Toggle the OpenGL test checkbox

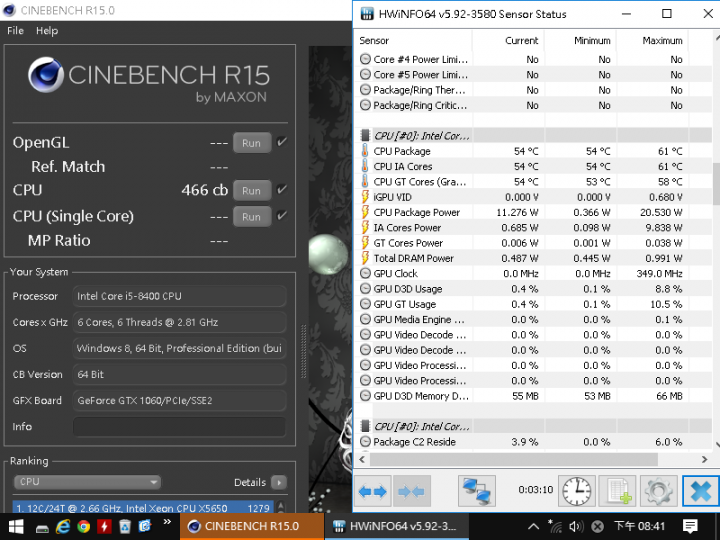pos(282,141)
